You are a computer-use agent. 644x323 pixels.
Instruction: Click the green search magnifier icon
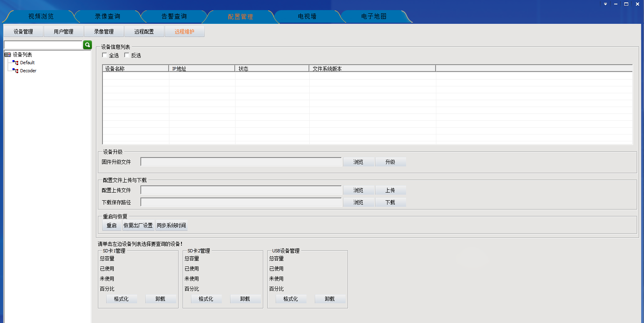click(87, 45)
